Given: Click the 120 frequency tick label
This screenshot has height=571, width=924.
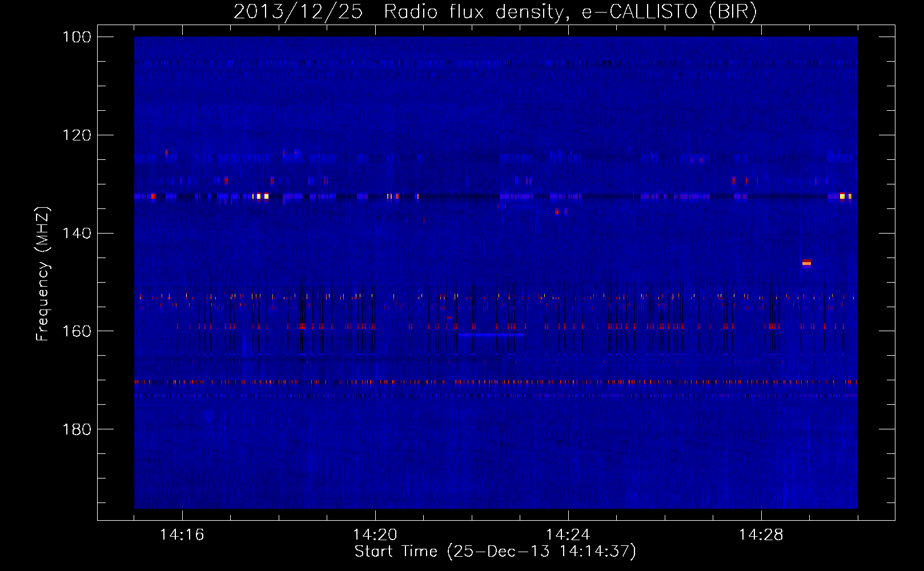Looking at the screenshot, I should [76, 135].
